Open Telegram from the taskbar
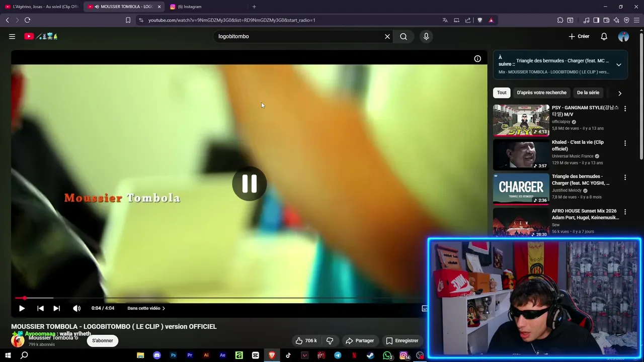This screenshot has height=362, width=644. (338, 355)
